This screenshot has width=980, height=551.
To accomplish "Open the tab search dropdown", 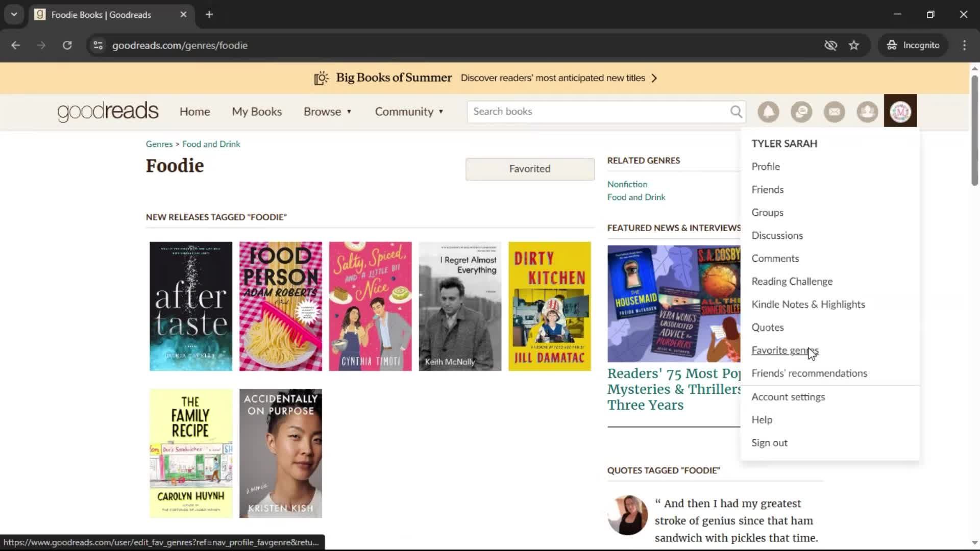I will click(14, 15).
